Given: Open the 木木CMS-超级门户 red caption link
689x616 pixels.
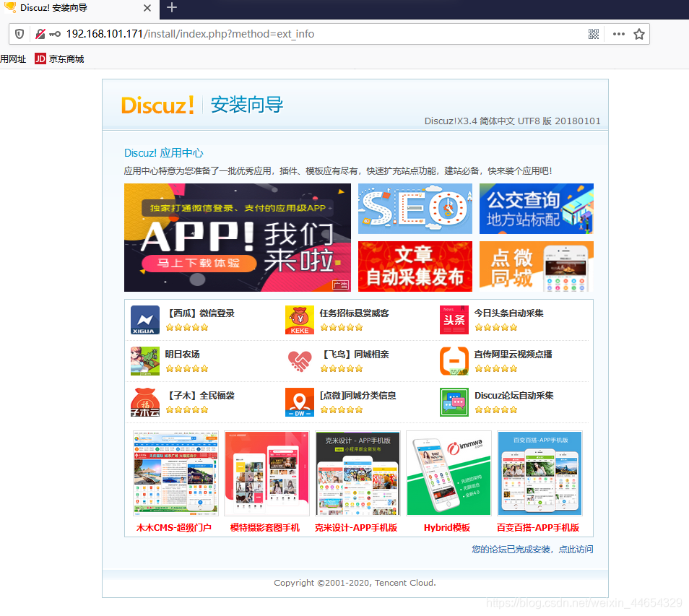Looking at the screenshot, I should coord(174,528).
